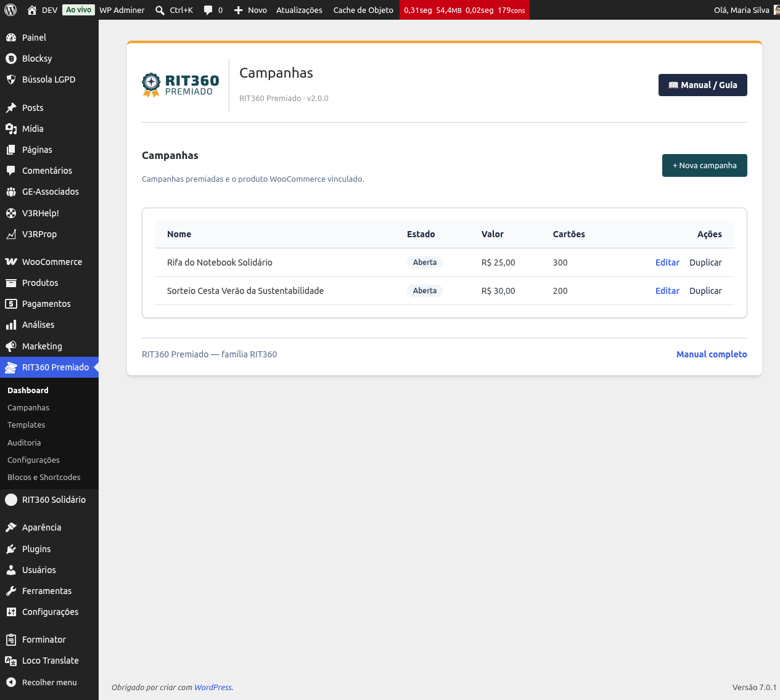Click + Nova campanha button
The image size is (780, 700).
coord(705,165)
